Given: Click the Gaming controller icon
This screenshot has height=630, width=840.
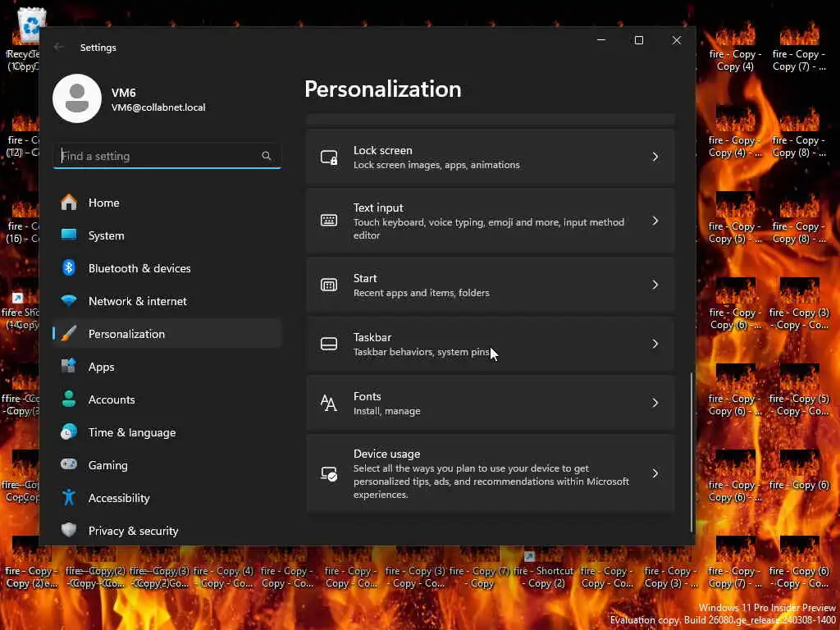Looking at the screenshot, I should [69, 464].
